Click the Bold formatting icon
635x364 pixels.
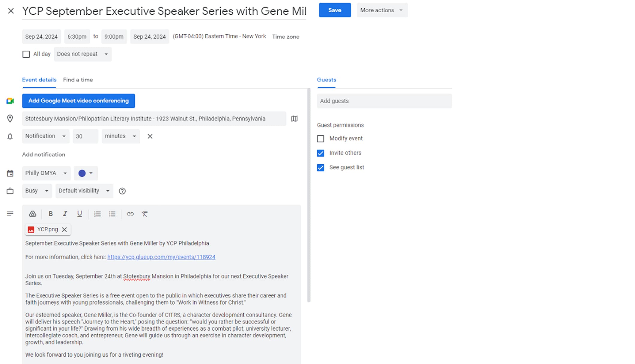coord(51,214)
